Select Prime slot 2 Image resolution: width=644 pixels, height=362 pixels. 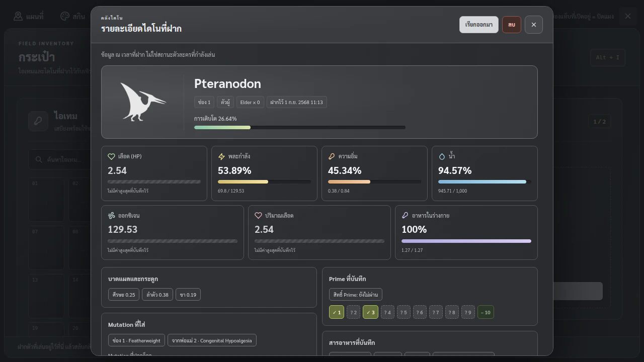point(353,312)
